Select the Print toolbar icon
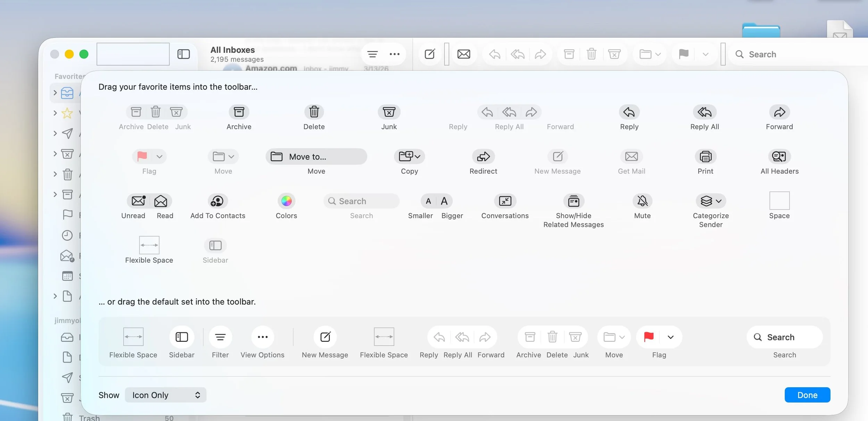The image size is (868, 421). 705,157
